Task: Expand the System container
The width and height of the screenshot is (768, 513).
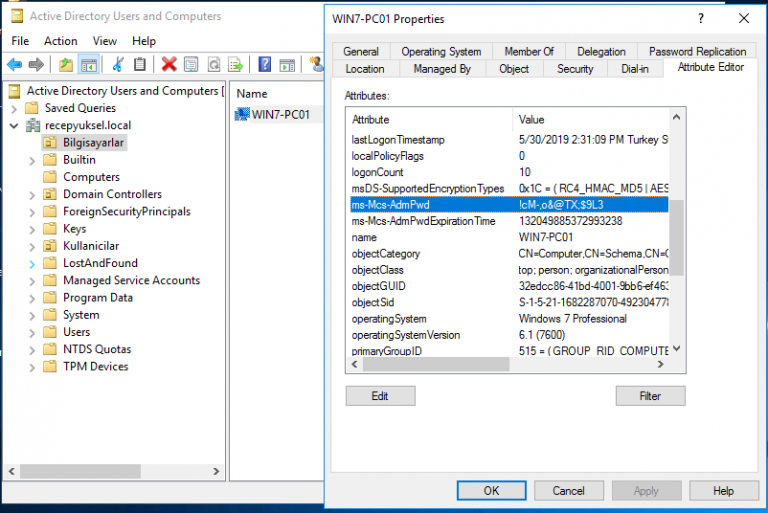Action: [x=32, y=316]
